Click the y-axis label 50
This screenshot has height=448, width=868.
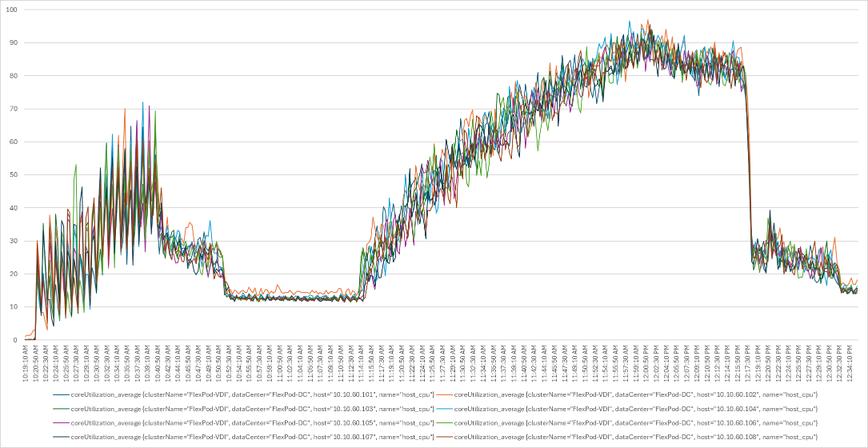tap(13, 175)
